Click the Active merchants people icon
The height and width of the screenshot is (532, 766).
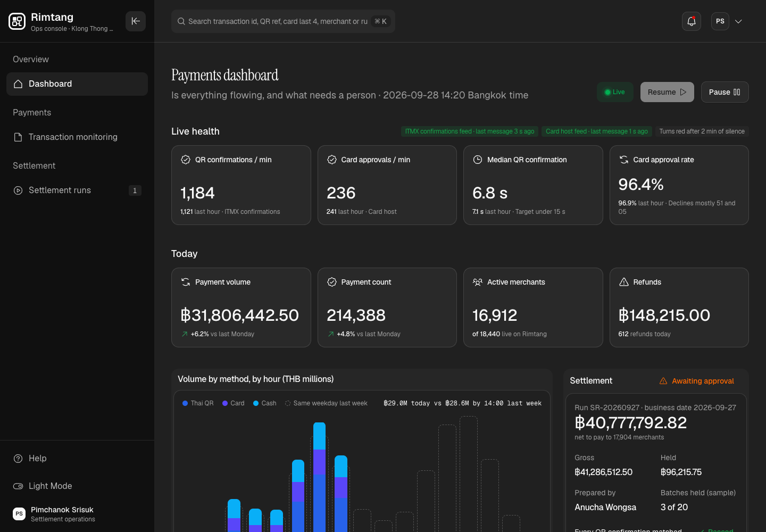(x=478, y=282)
